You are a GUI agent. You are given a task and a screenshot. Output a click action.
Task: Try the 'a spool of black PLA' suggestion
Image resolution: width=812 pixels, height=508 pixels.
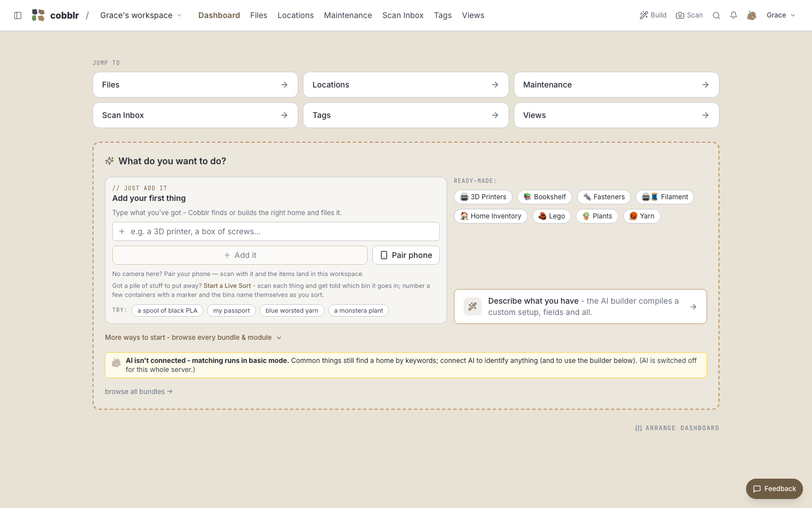click(x=167, y=310)
